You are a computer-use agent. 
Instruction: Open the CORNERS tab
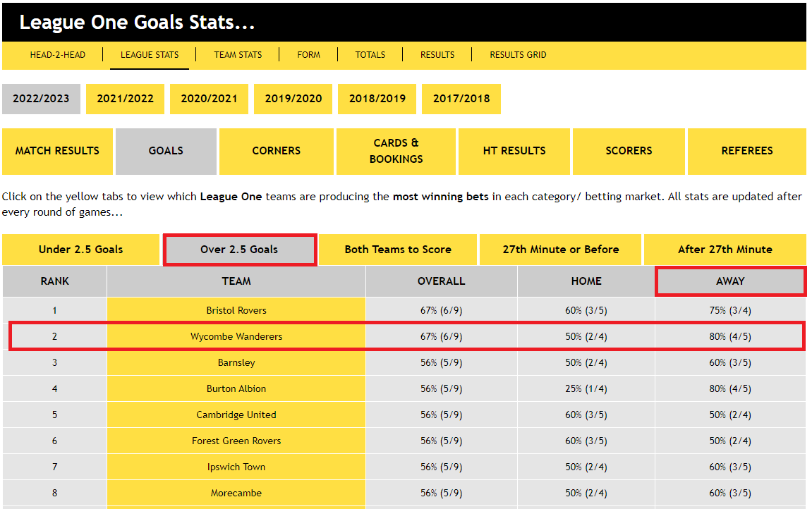point(276,151)
